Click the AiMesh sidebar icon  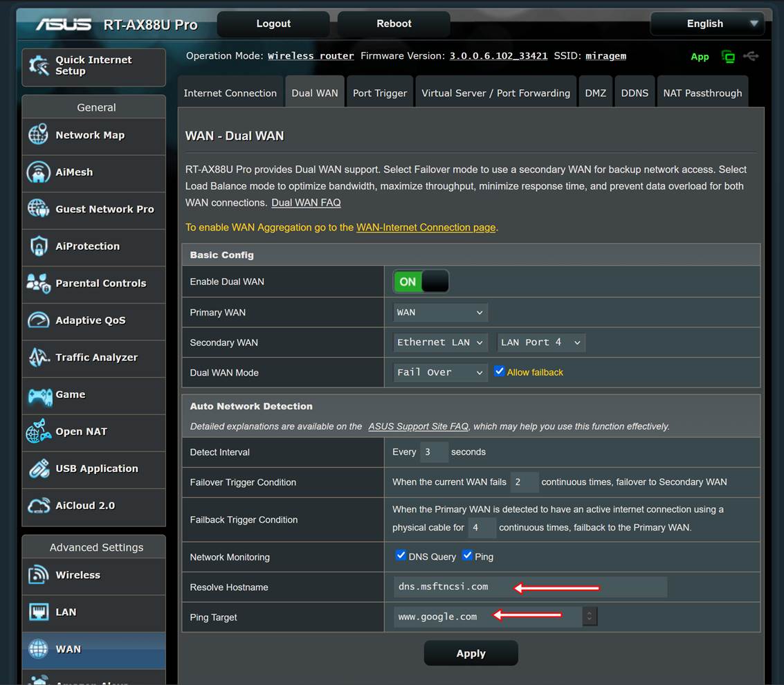tap(39, 172)
